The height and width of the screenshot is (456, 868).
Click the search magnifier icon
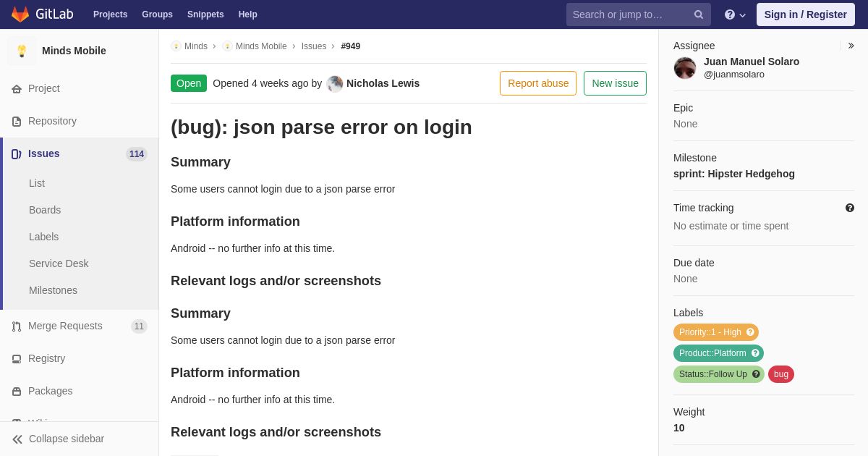(x=699, y=14)
